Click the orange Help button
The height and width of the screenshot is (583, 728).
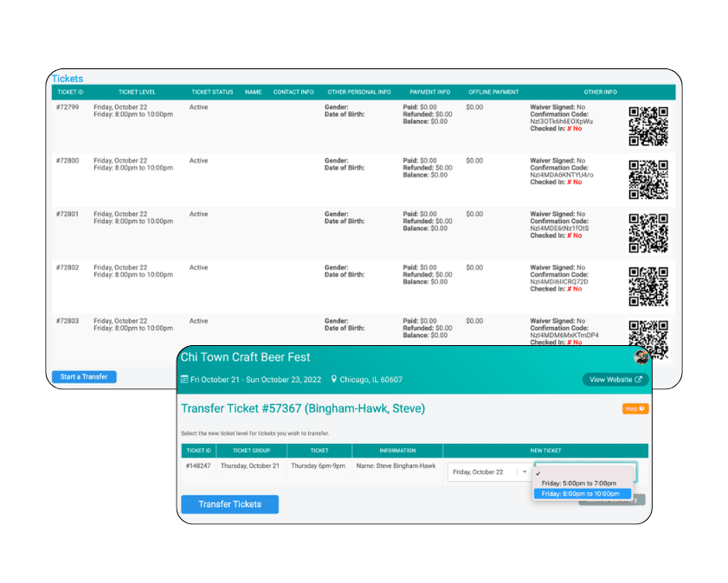(635, 408)
